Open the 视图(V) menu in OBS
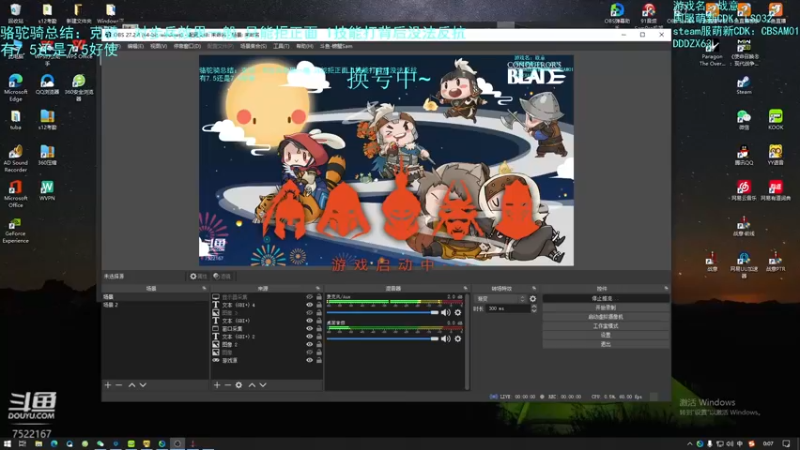This screenshot has width=800, height=450. [158, 46]
